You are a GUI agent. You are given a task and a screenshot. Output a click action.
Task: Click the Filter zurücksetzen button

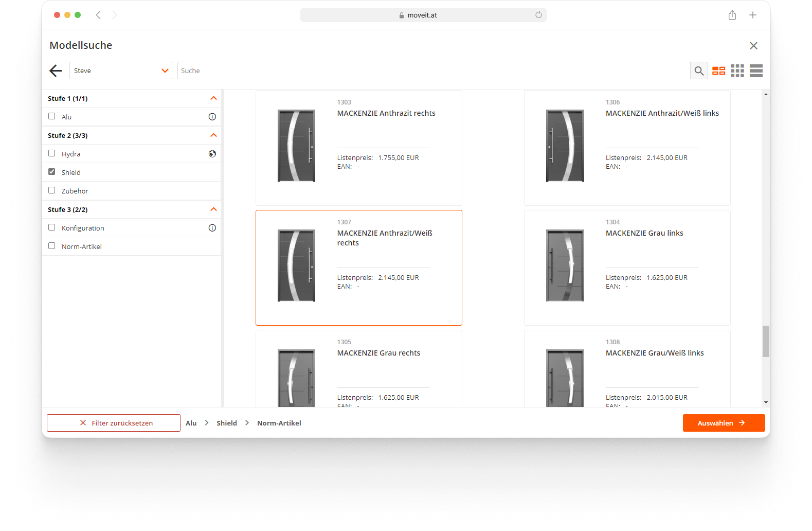[x=114, y=423]
